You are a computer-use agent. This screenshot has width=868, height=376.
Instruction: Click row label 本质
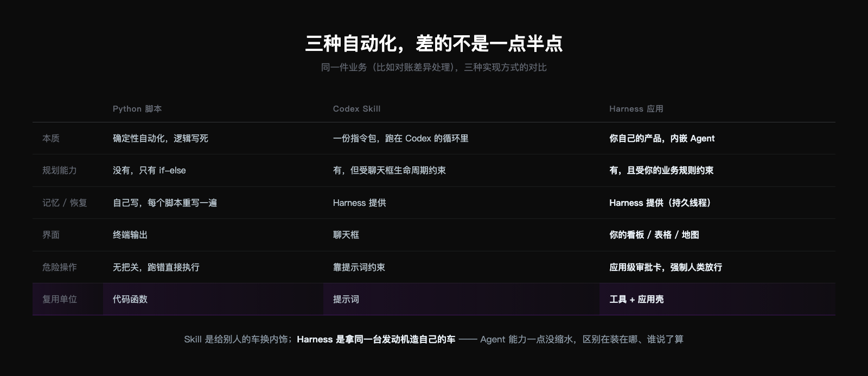tap(51, 138)
